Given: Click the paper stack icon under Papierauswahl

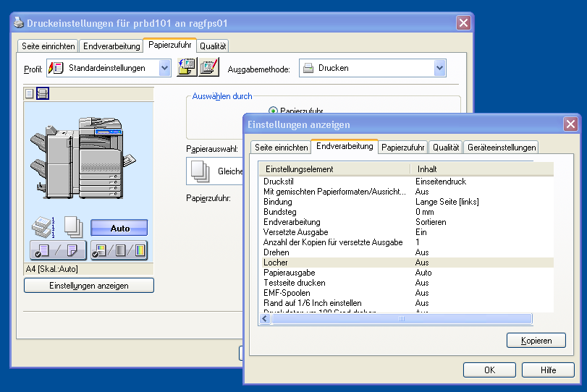Looking at the screenshot, I should tap(200, 171).
